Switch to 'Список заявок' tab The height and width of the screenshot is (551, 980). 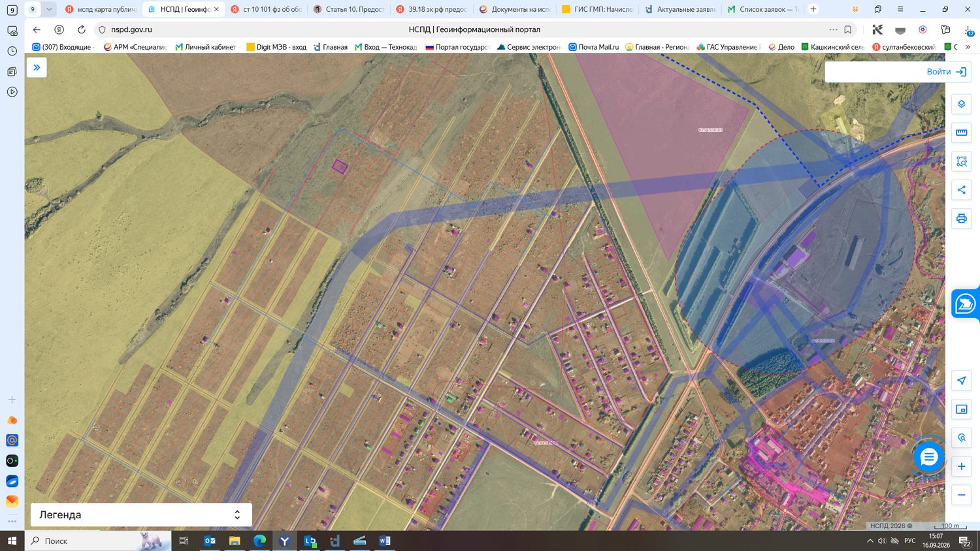coord(762,9)
